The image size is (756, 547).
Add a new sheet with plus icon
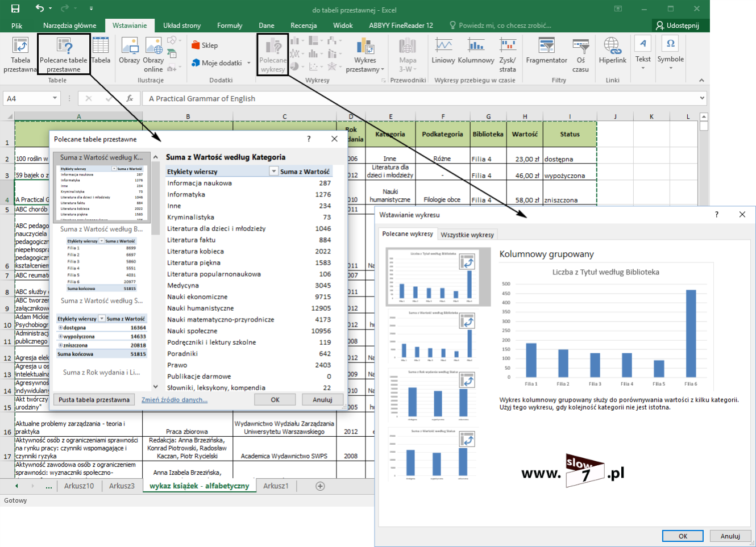coord(320,486)
